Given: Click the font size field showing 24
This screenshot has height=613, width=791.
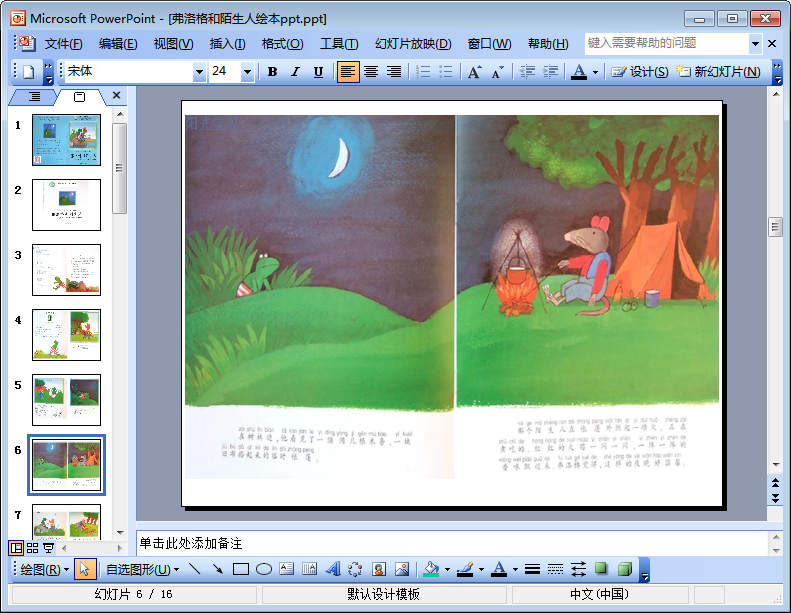Looking at the screenshot, I should point(225,72).
